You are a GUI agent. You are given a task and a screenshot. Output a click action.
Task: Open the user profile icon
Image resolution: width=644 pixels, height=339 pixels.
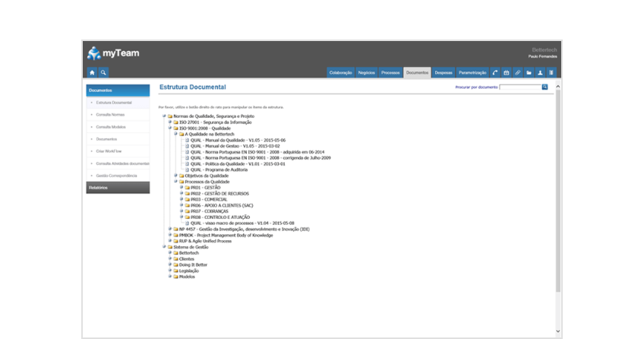[x=540, y=73]
